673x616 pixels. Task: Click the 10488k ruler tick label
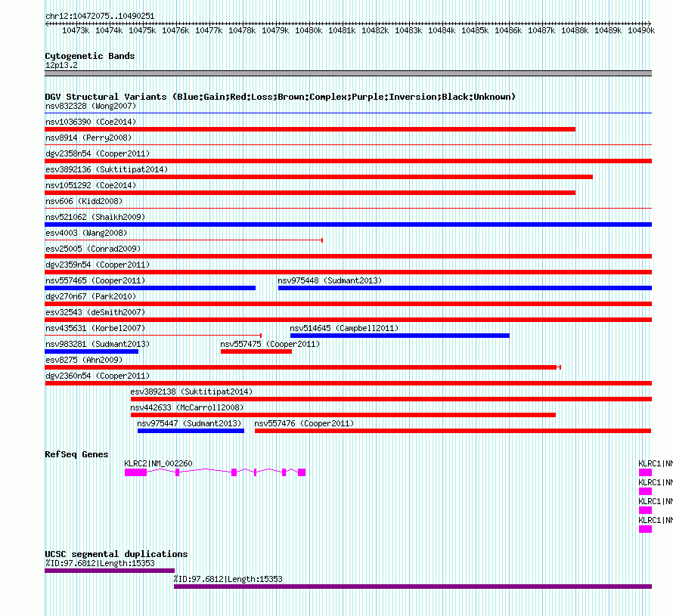[574, 30]
